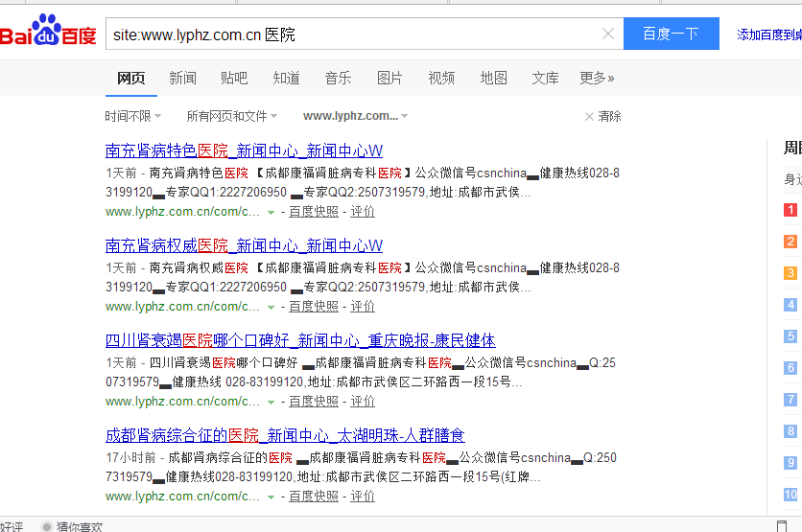Open the 所有网页和文件 filter dropdown

[232, 116]
